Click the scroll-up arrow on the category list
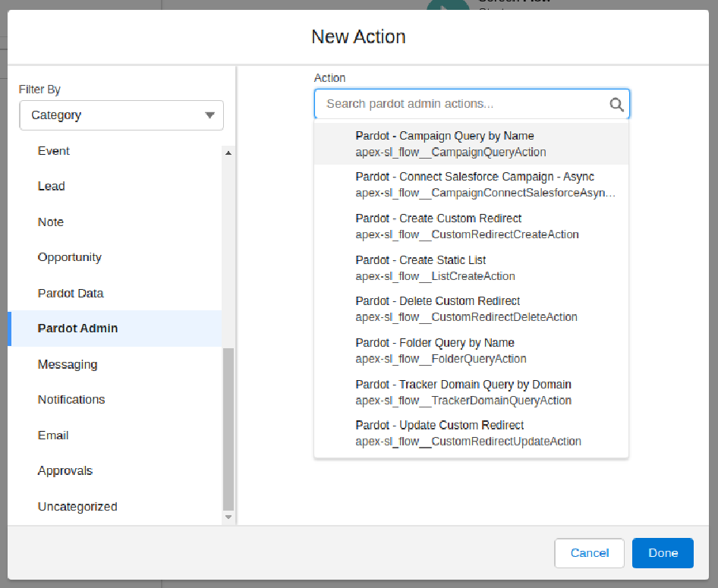718x588 pixels. [228, 152]
